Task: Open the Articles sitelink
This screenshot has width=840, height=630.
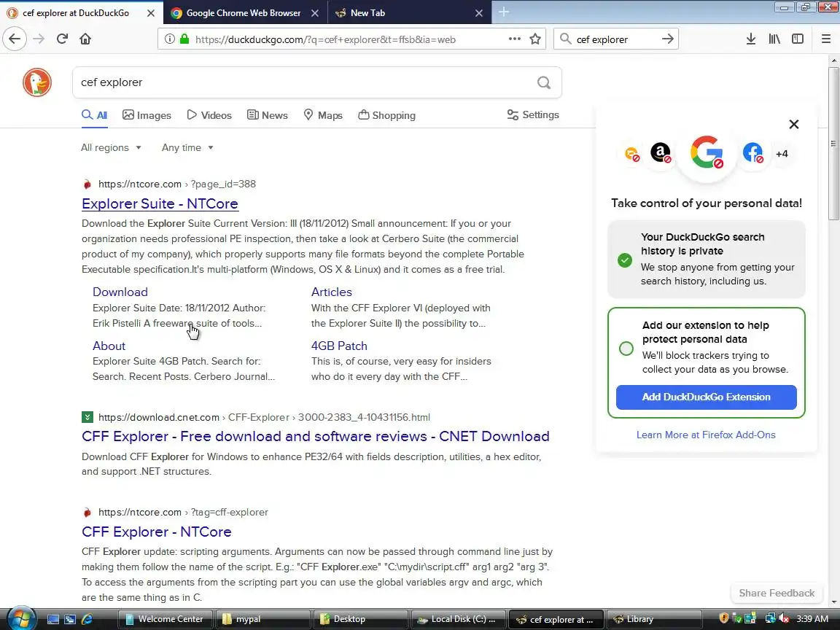Action: click(332, 292)
